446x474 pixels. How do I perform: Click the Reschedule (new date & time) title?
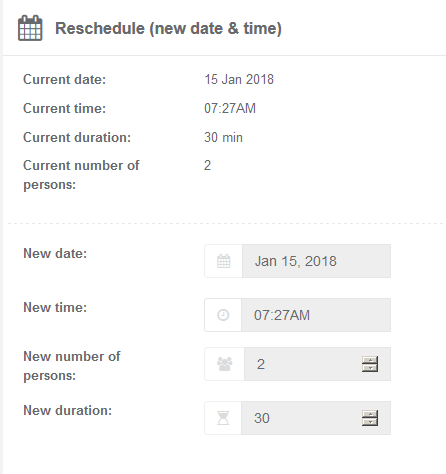point(168,28)
